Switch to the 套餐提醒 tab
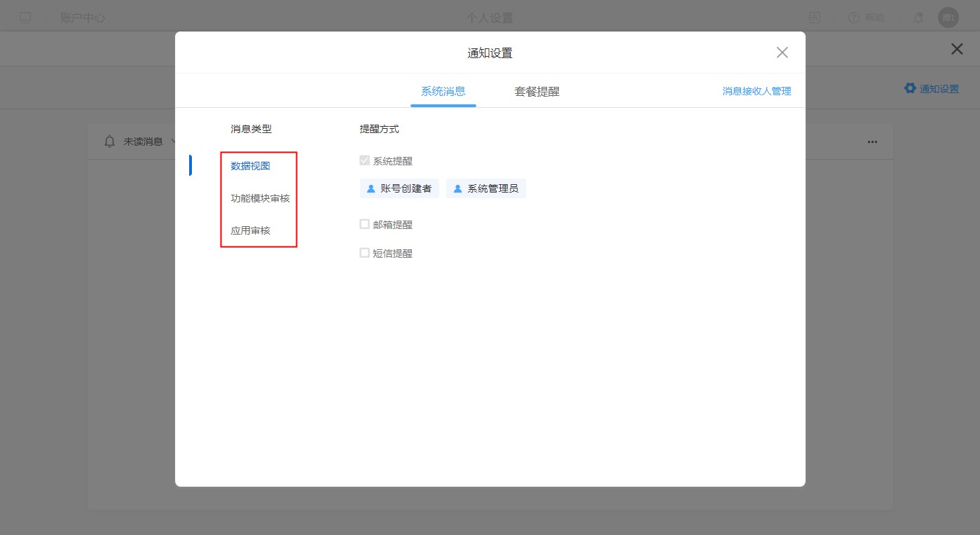 (537, 92)
